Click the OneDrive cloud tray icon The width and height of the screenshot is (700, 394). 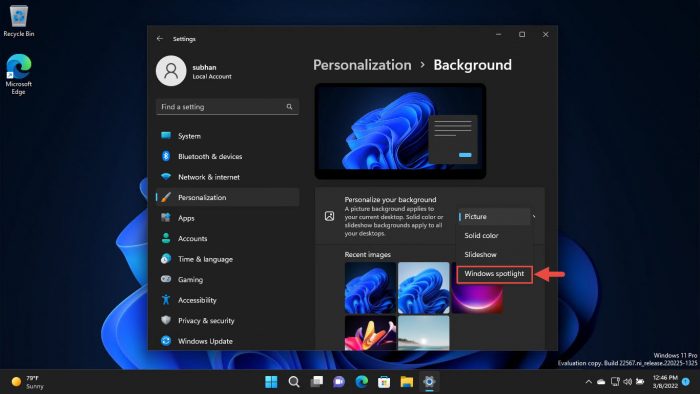(x=601, y=382)
